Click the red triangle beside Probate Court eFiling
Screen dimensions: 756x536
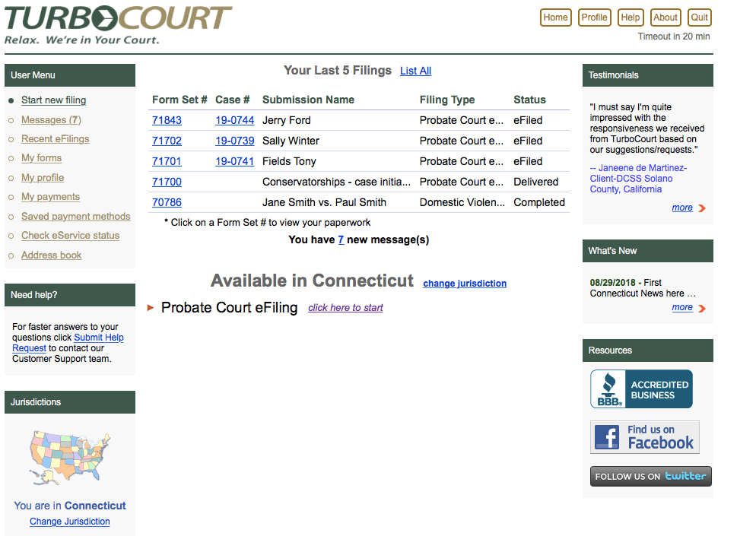coord(151,308)
